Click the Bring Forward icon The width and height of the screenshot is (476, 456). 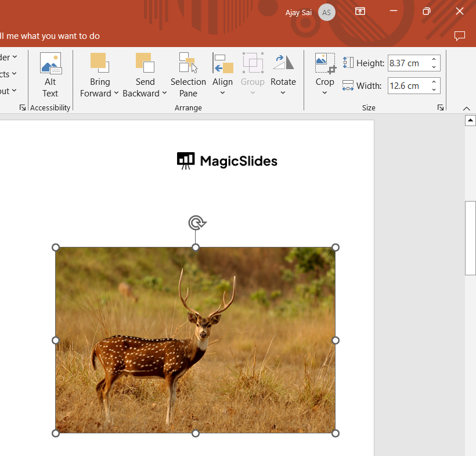(99, 63)
